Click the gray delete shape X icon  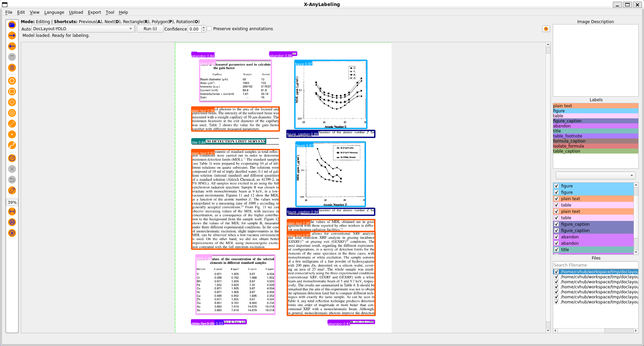[12, 169]
